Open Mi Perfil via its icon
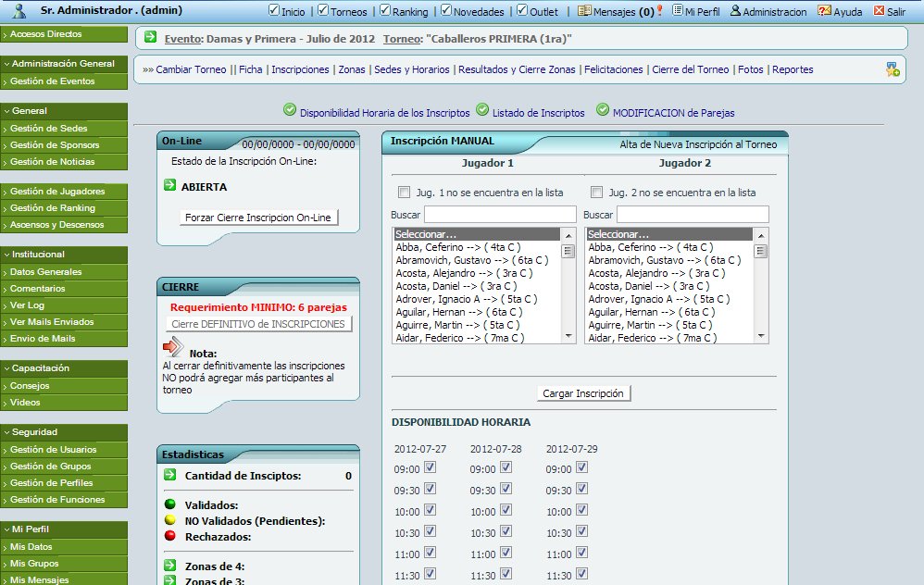The height and width of the screenshot is (585, 924). pyautogui.click(x=678, y=11)
